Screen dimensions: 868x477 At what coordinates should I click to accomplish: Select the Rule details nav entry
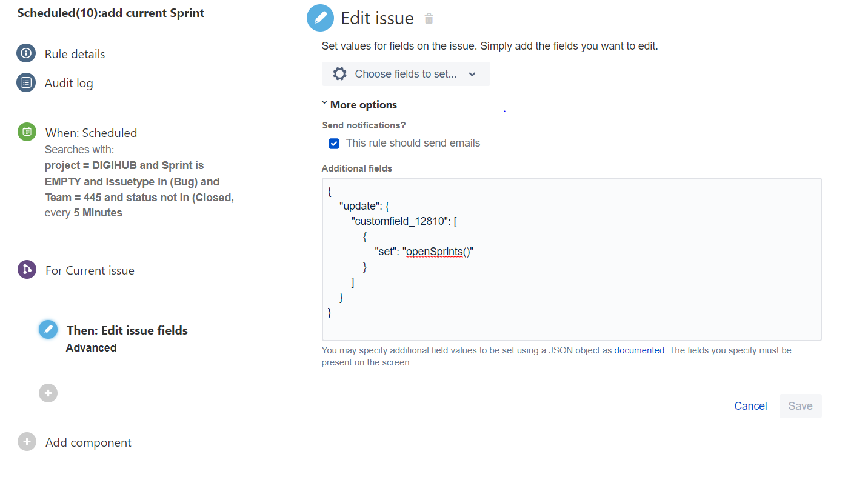[x=74, y=53]
